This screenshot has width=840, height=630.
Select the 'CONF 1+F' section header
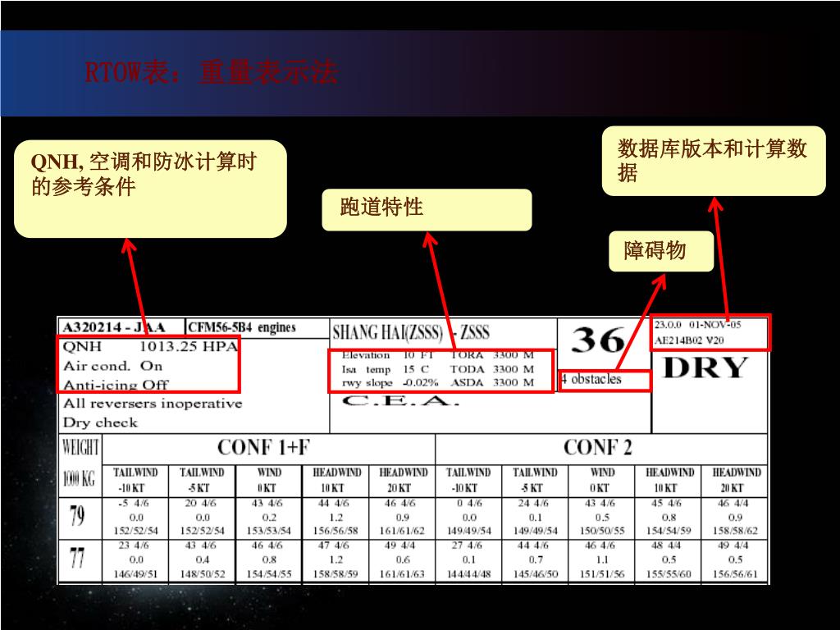263,447
